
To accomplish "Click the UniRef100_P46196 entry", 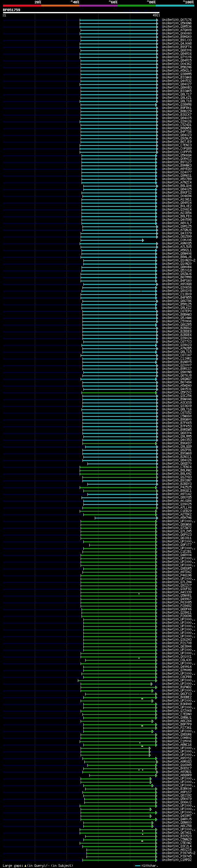I will tap(177, 575).
